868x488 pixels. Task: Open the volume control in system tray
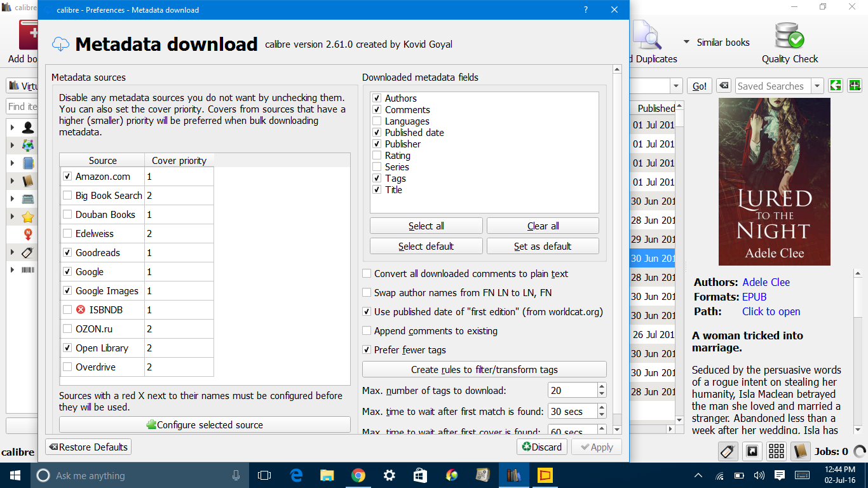tap(759, 475)
